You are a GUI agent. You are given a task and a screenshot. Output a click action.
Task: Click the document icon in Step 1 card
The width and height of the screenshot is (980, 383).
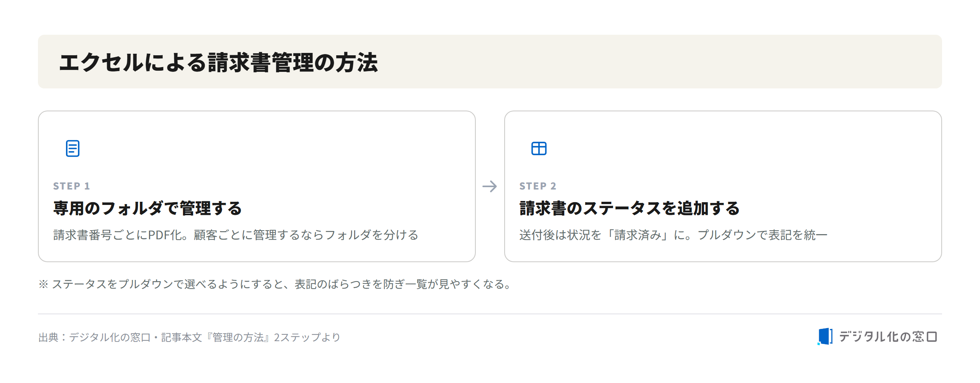[73, 148]
